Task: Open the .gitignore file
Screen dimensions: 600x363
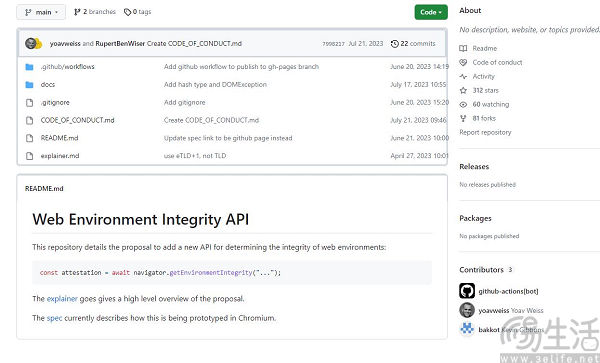Action: [55, 103]
